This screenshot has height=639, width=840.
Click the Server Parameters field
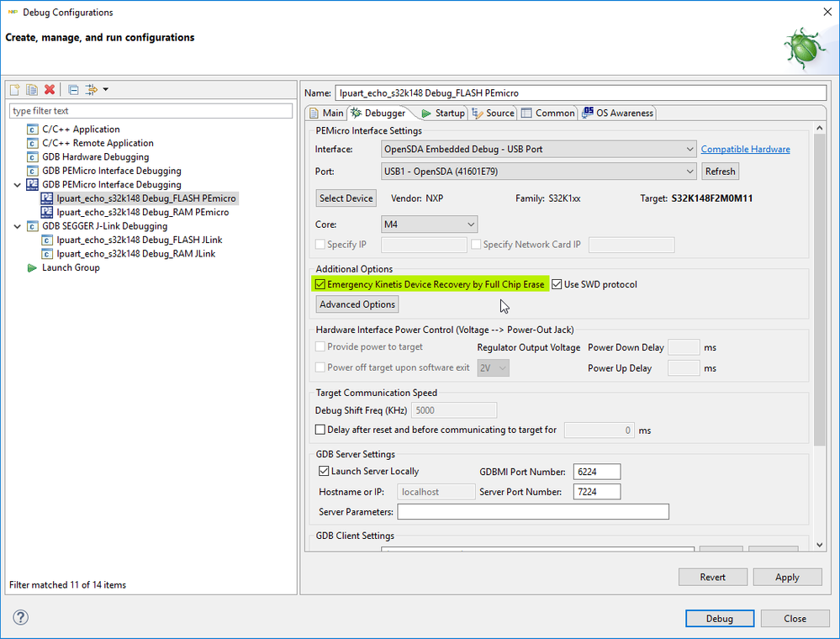coord(533,512)
